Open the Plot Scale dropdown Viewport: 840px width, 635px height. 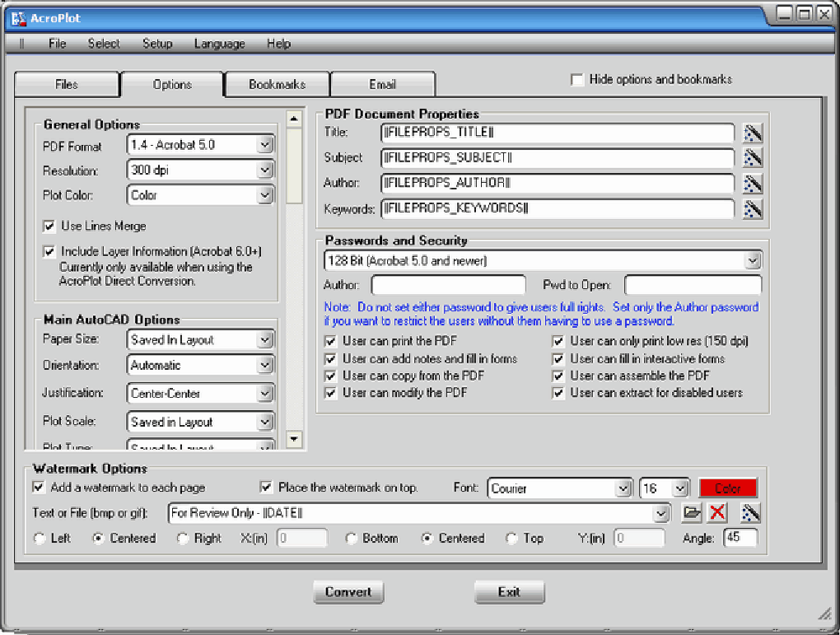pos(264,423)
